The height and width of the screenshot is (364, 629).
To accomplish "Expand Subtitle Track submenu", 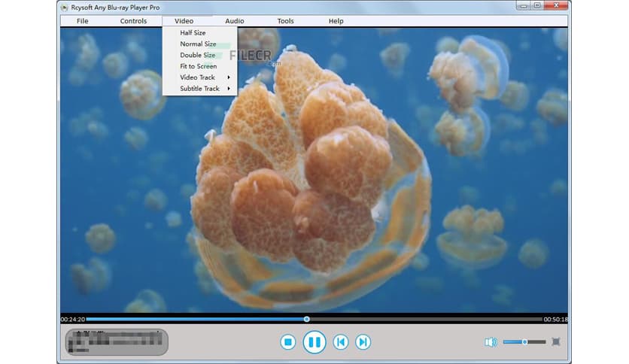I will [200, 89].
